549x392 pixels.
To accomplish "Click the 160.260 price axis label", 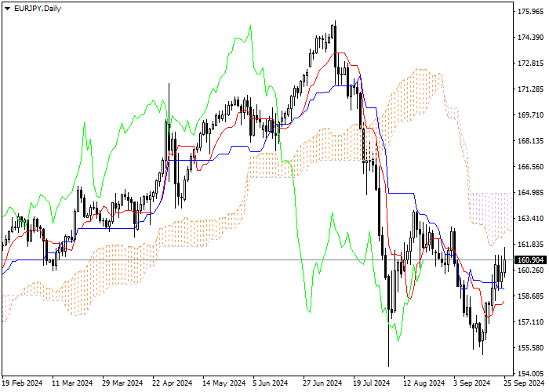I will pos(530,270).
